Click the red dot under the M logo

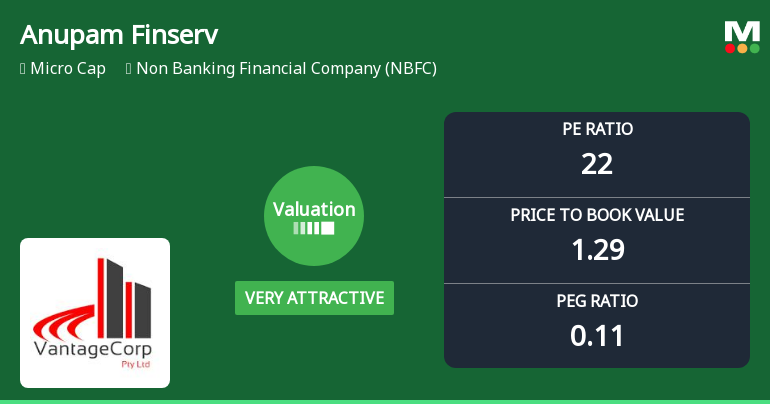(730, 48)
